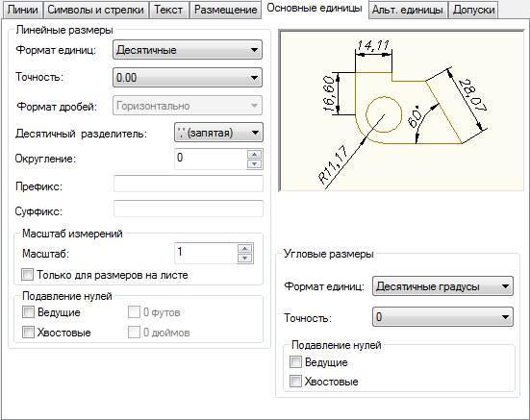Open the Символы и стрелки tab
This screenshot has width=530, height=420.
click(95, 10)
